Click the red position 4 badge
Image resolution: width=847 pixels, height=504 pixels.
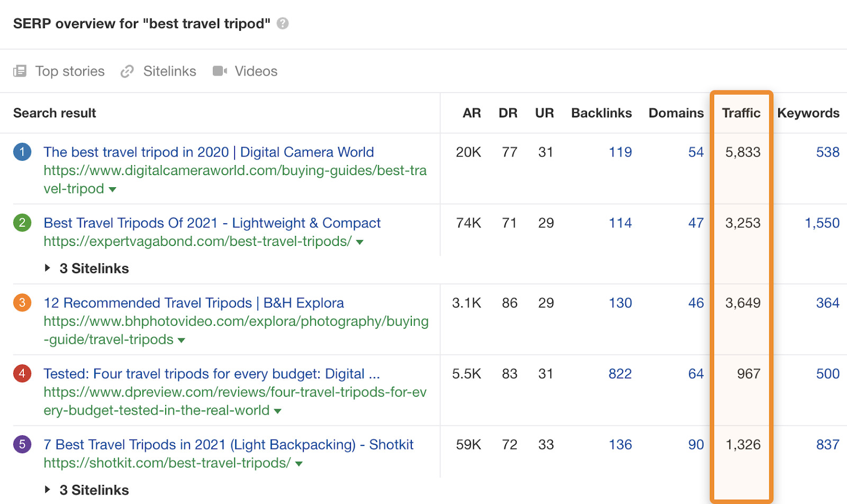pos(22,373)
